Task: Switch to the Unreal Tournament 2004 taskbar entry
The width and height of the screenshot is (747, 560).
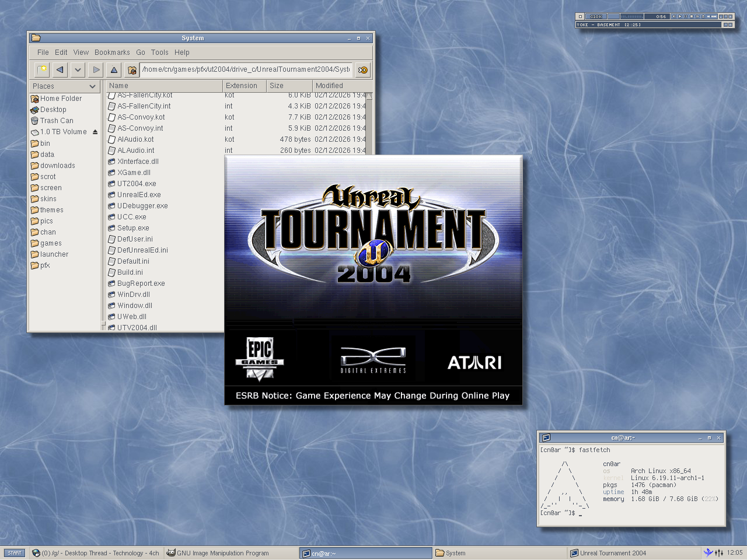Action: coord(635,553)
